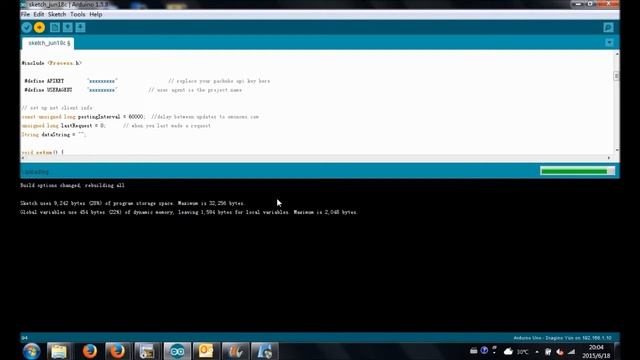Click the 'Global variables use 454 bytes' line
This screenshot has height=360, width=640.
(x=189, y=212)
